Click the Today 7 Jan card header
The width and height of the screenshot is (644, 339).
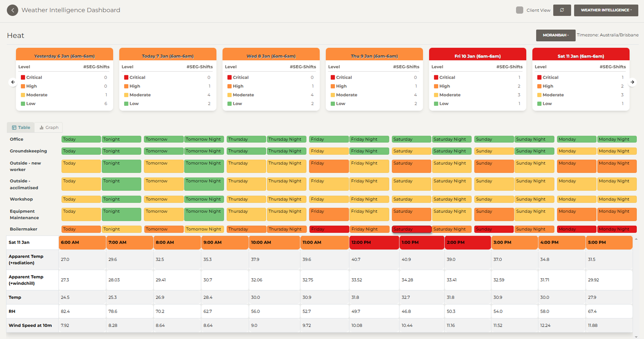coord(168,56)
